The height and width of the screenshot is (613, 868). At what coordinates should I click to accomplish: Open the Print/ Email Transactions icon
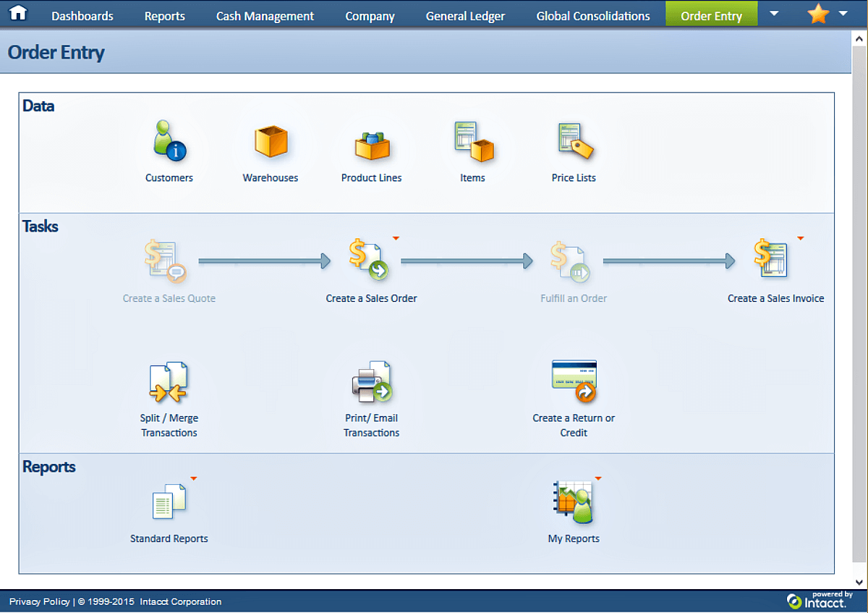[371, 381]
